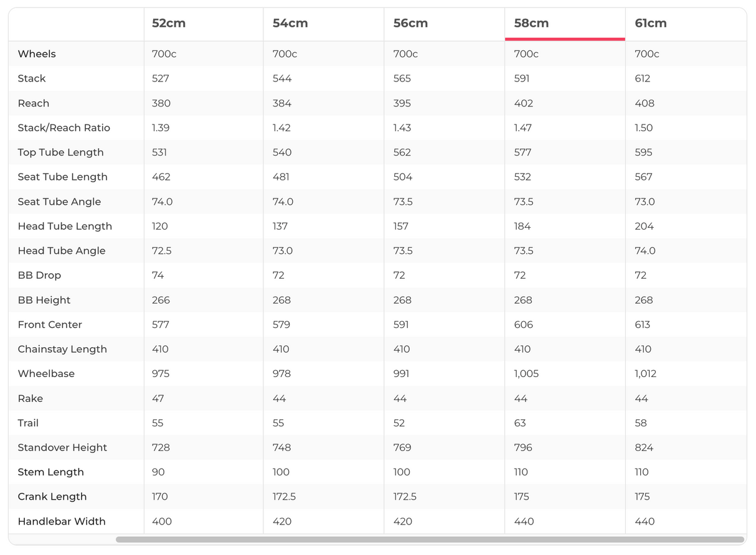Select the 591 stack value for 58cm
The image size is (756, 555).
[522, 78]
